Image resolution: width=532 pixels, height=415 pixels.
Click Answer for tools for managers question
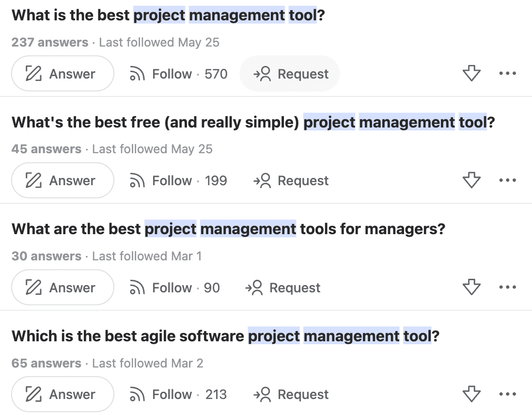tap(63, 287)
